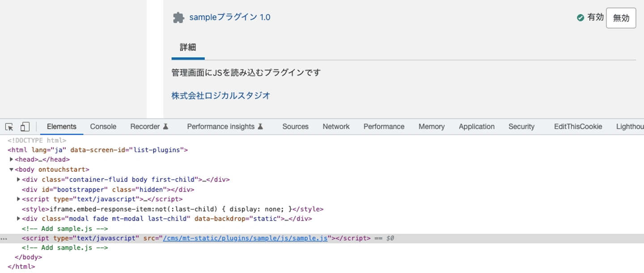This screenshot has height=273, width=644.
Task: Expand the modal fade mt-modal div
Action: (19, 219)
